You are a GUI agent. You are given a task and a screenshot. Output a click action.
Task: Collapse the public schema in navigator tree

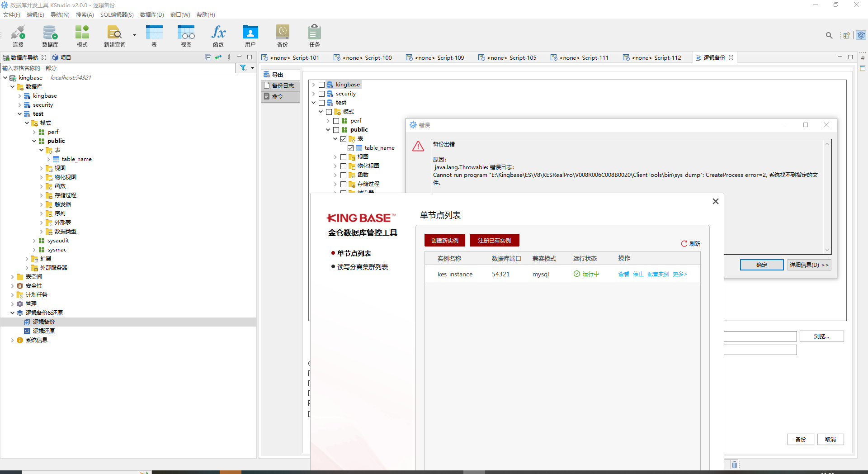click(34, 141)
